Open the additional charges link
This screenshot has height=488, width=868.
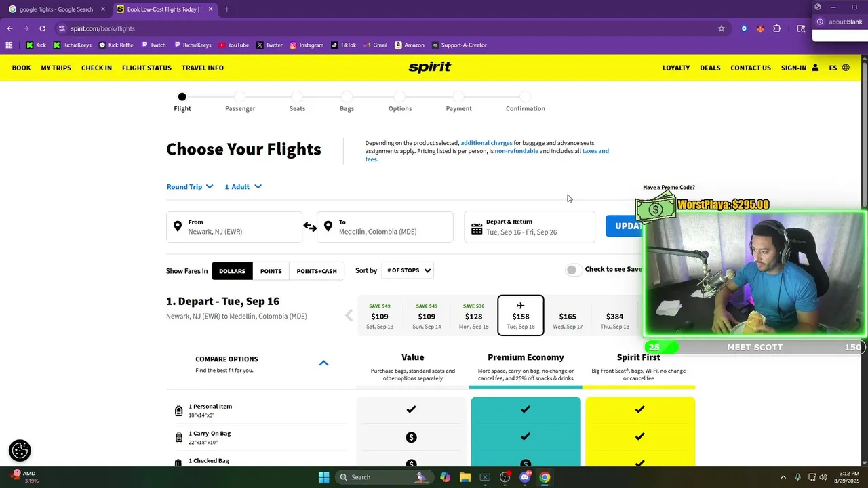tap(486, 143)
